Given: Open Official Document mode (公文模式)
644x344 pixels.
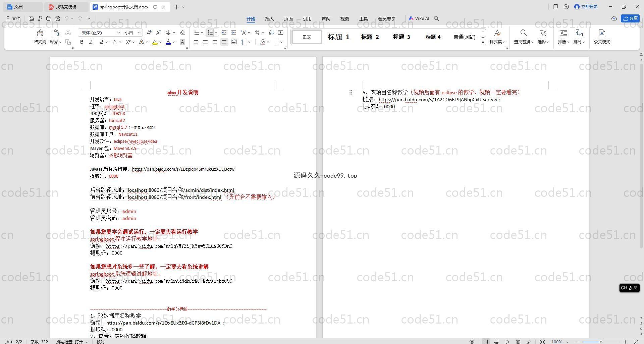Looking at the screenshot, I should pos(602,36).
